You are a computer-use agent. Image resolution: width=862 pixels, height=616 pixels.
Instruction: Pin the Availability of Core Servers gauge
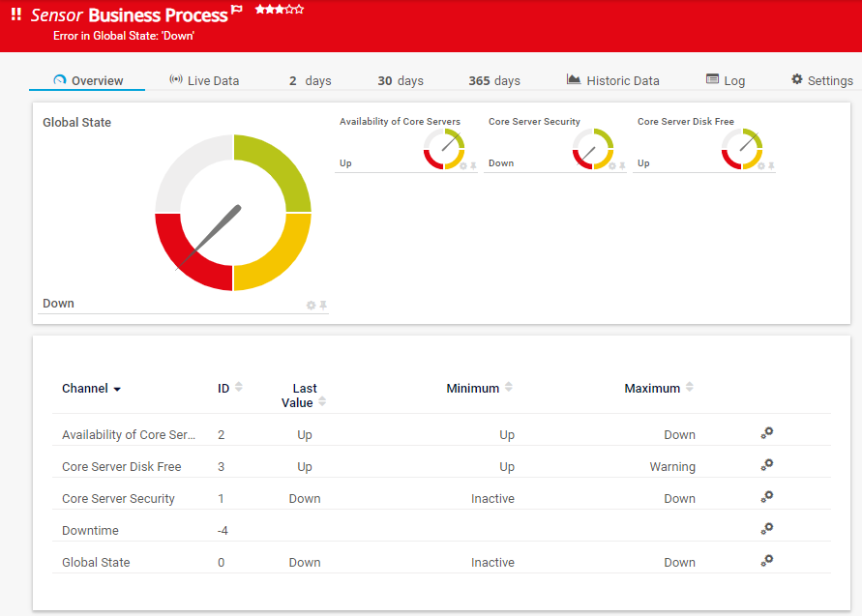click(473, 166)
